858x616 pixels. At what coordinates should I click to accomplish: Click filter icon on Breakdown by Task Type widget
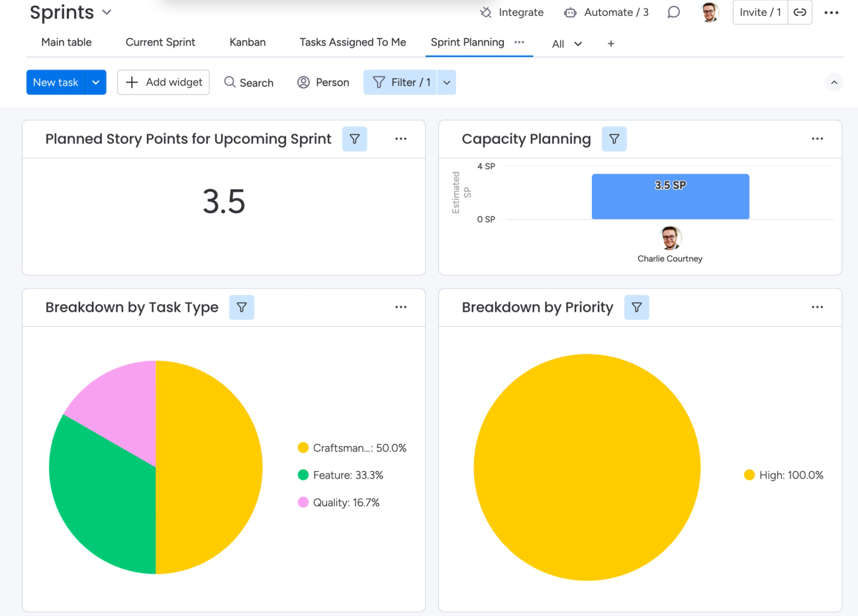[x=242, y=307]
